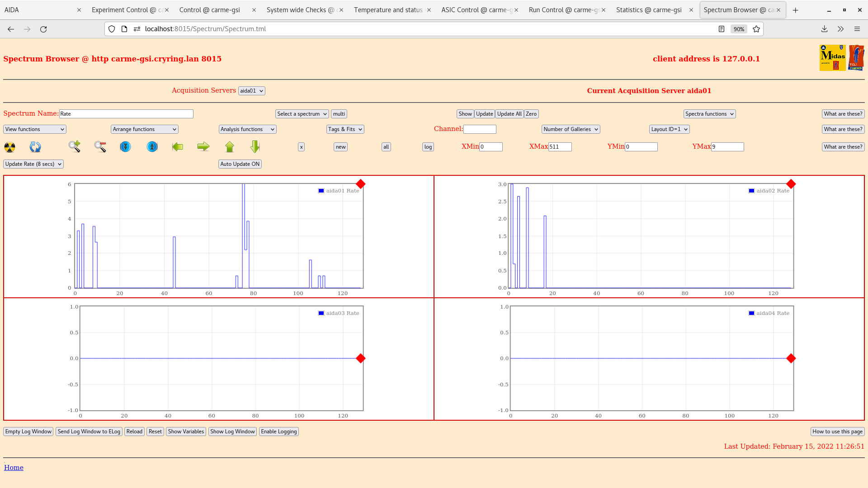Screen dimensions: 868x488
Task: Click the 90% zoom level indicator
Action: point(739,29)
